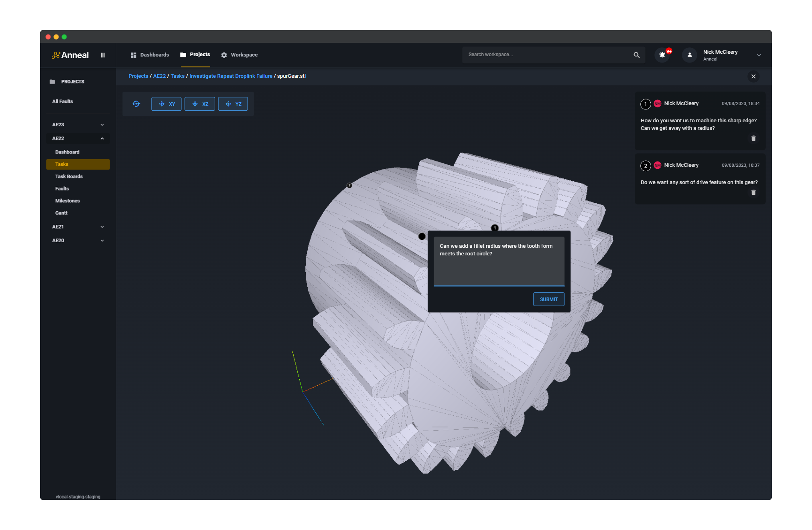Viewport: 812px width, 530px height.
Task: Switch to the Dashboards section
Action: (154, 55)
